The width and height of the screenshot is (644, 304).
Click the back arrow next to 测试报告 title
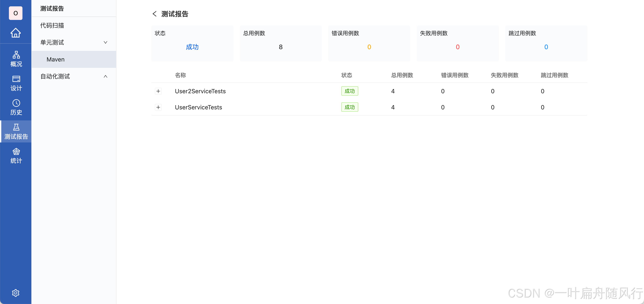(154, 14)
